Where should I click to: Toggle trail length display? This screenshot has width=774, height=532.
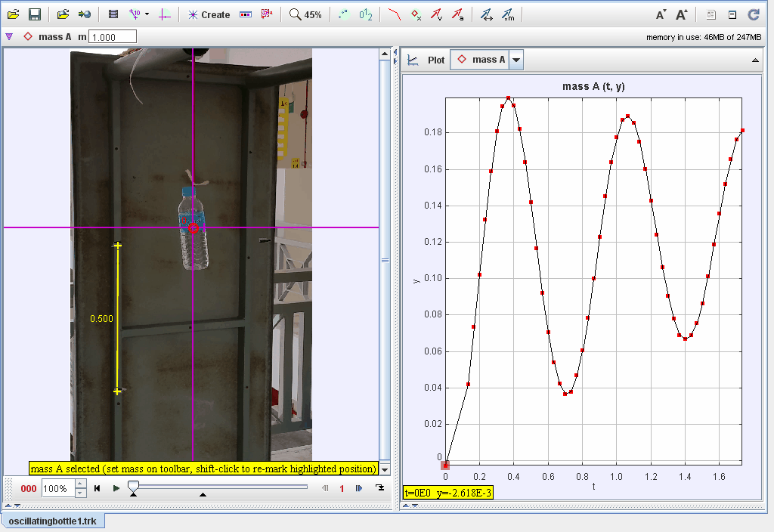(344, 14)
